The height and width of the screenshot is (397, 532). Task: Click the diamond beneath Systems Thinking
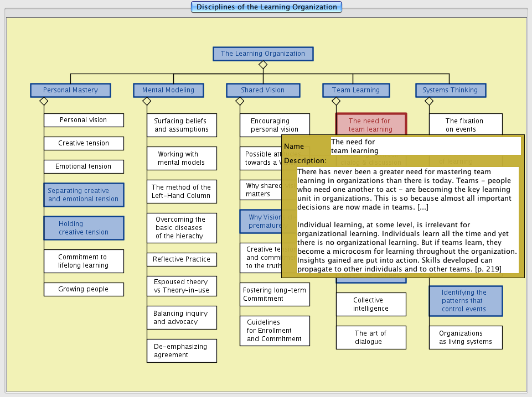429,101
